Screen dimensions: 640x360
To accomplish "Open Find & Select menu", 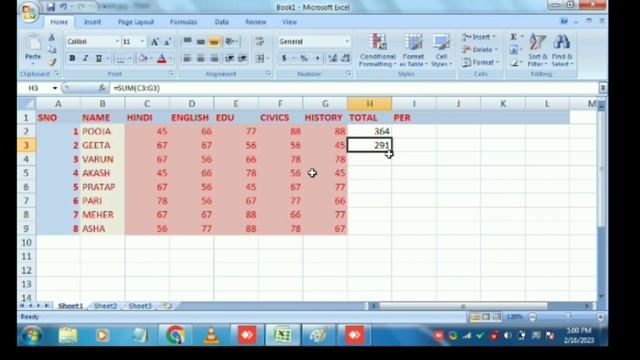I will 562,50.
